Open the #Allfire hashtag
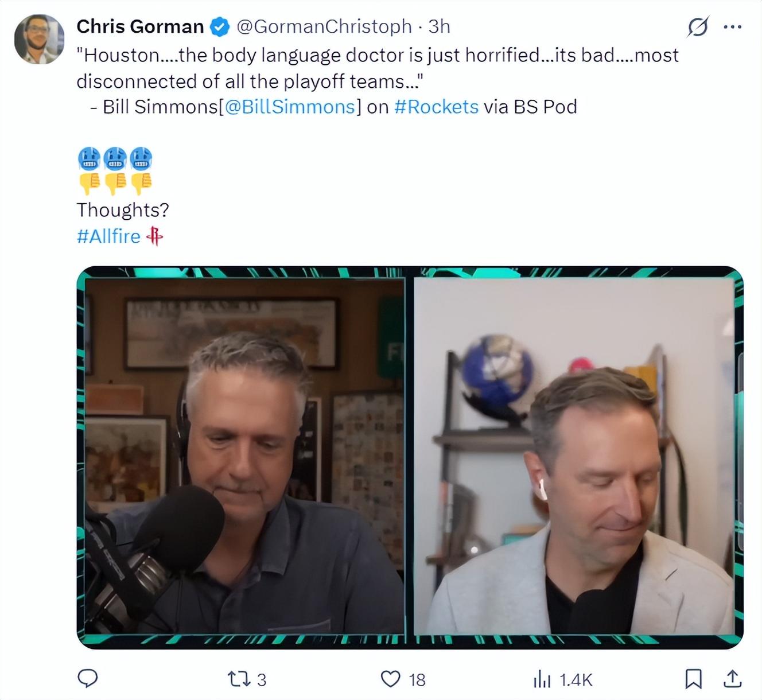Image resolution: width=762 pixels, height=700 pixels. tap(108, 236)
